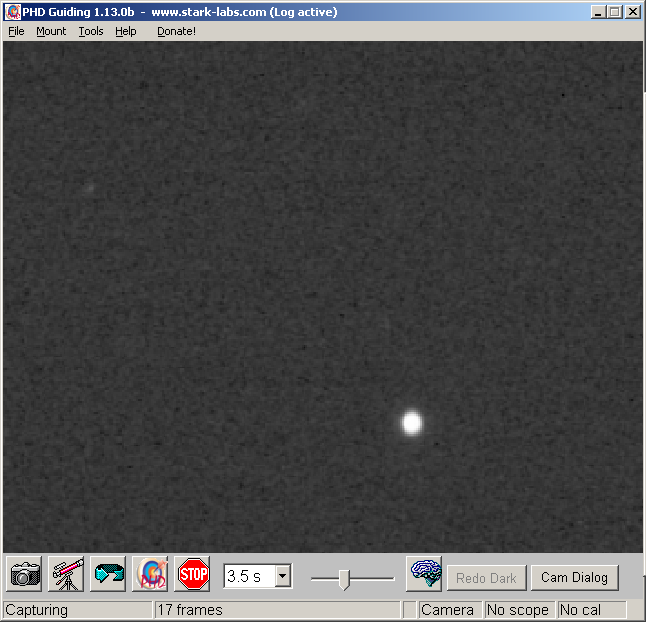Open the exposure duration dropdown arrow
Screen dimensions: 646x622
[x=283, y=576]
